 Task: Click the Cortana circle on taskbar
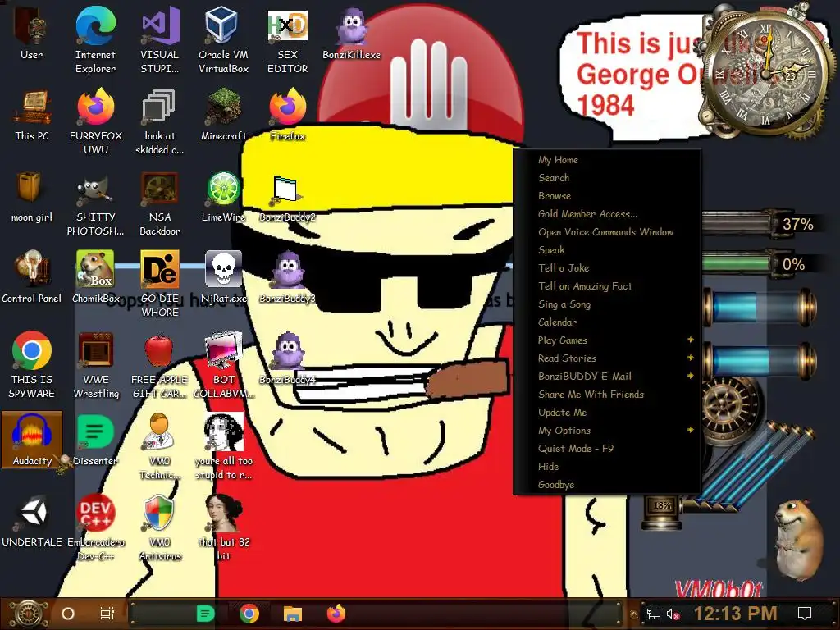click(x=68, y=614)
